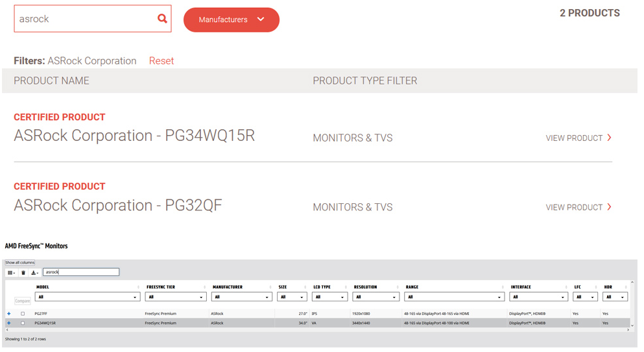The image size is (644, 352).
Task: Open the RANGE filter dropdown
Action: click(x=454, y=297)
